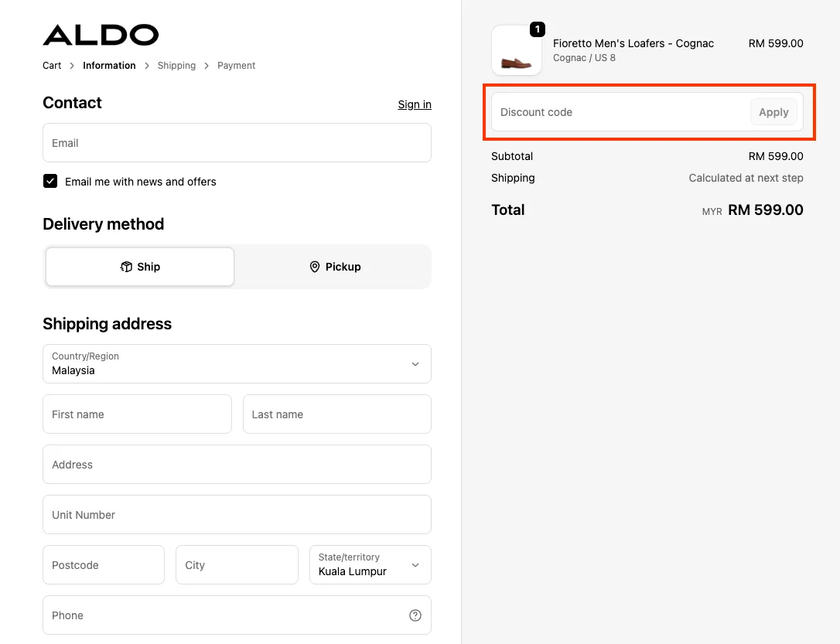This screenshot has width=840, height=644.
Task: Click the Contact heading
Action: click(73, 103)
